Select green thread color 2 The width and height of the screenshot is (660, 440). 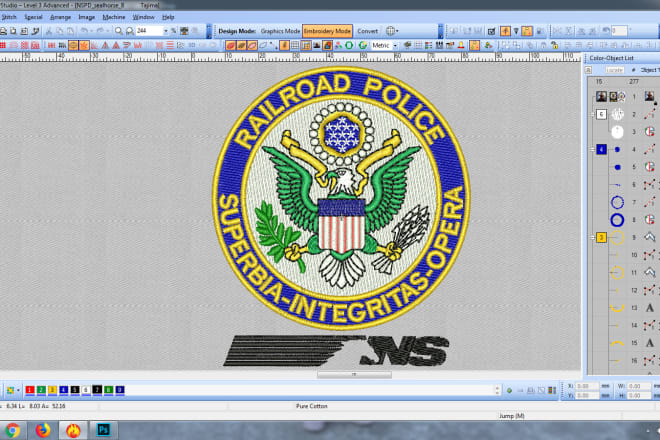[x=41, y=390]
